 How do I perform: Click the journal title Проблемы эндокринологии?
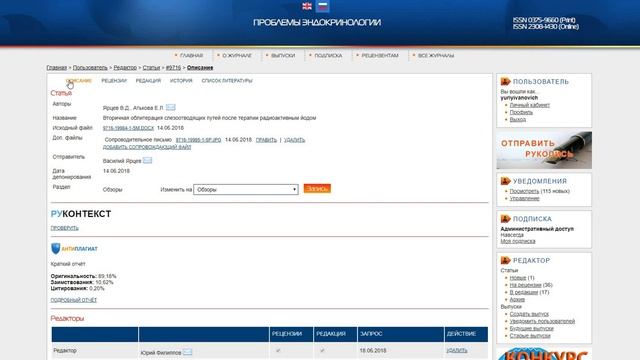317,22
